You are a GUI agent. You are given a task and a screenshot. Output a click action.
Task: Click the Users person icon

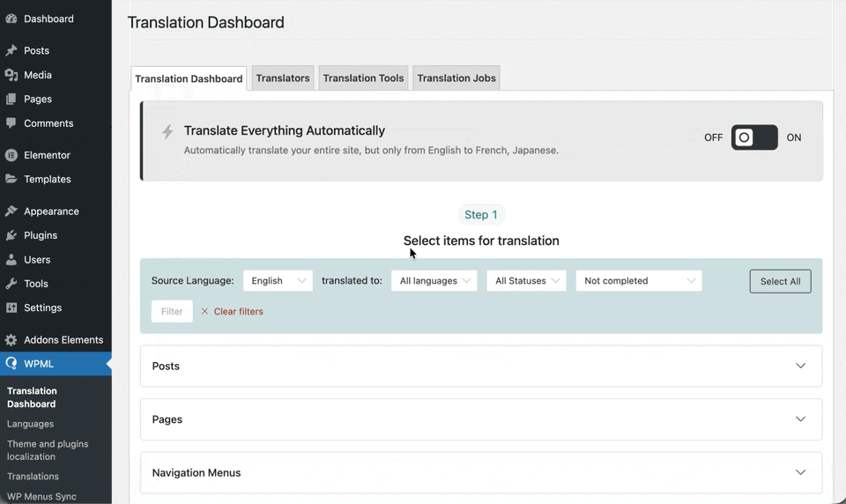click(x=11, y=260)
